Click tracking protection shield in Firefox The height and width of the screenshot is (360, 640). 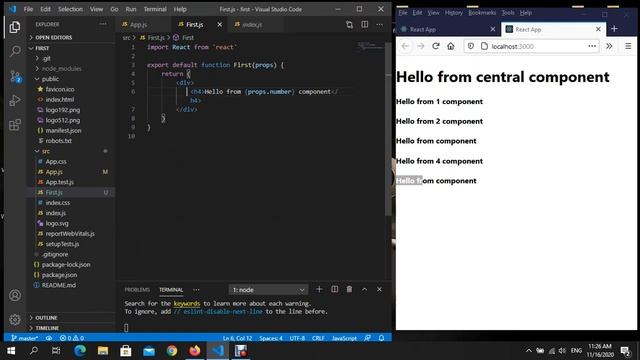(x=471, y=46)
